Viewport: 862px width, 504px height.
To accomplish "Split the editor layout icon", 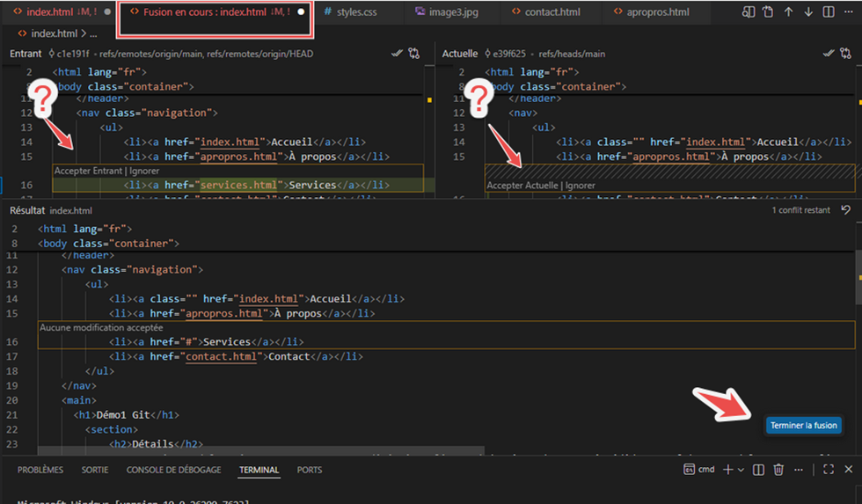I will 829,11.
